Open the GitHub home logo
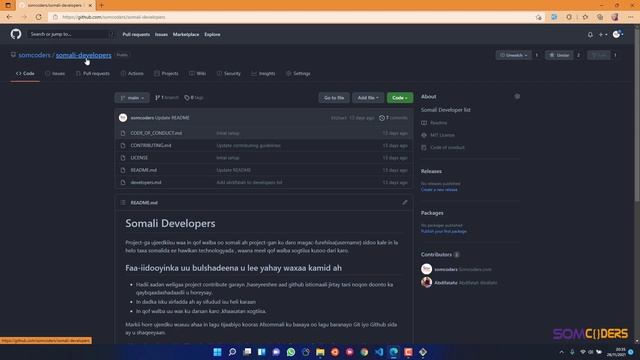The width and height of the screenshot is (640, 360). (x=16, y=34)
